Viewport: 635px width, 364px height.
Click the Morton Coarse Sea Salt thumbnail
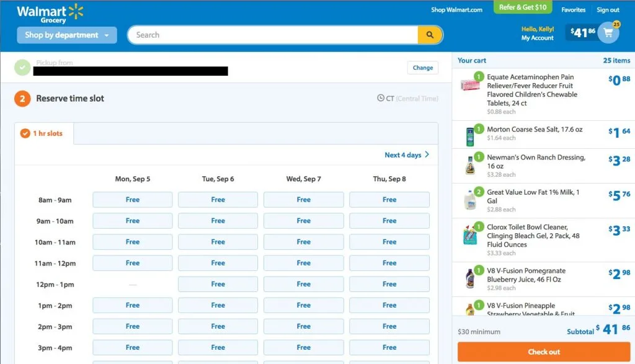[470, 136]
